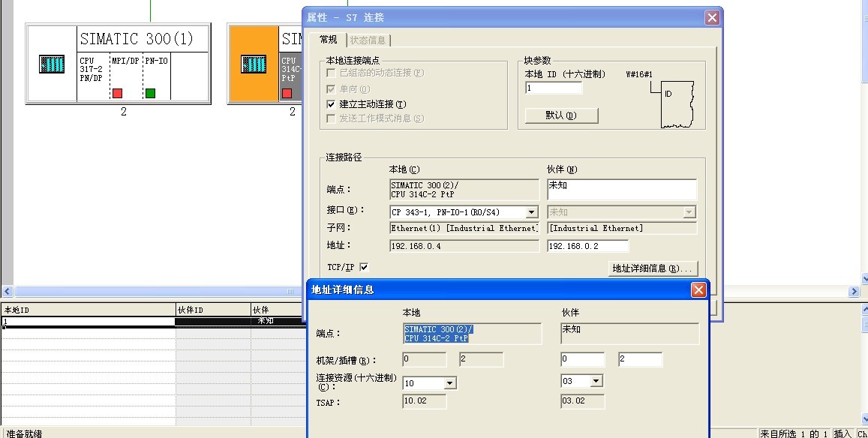868x438 pixels.
Task: Click the local TSAP field 10.02
Action: (x=425, y=401)
